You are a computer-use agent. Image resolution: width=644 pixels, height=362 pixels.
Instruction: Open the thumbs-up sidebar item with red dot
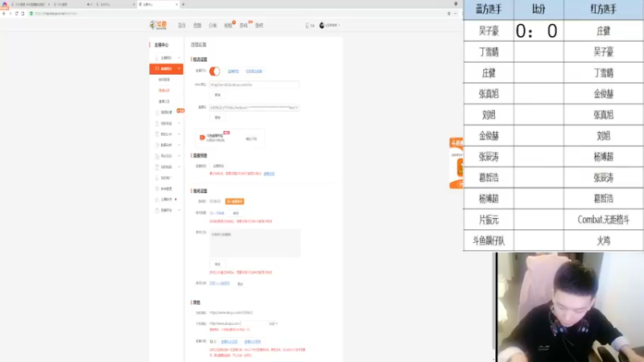[167, 200]
